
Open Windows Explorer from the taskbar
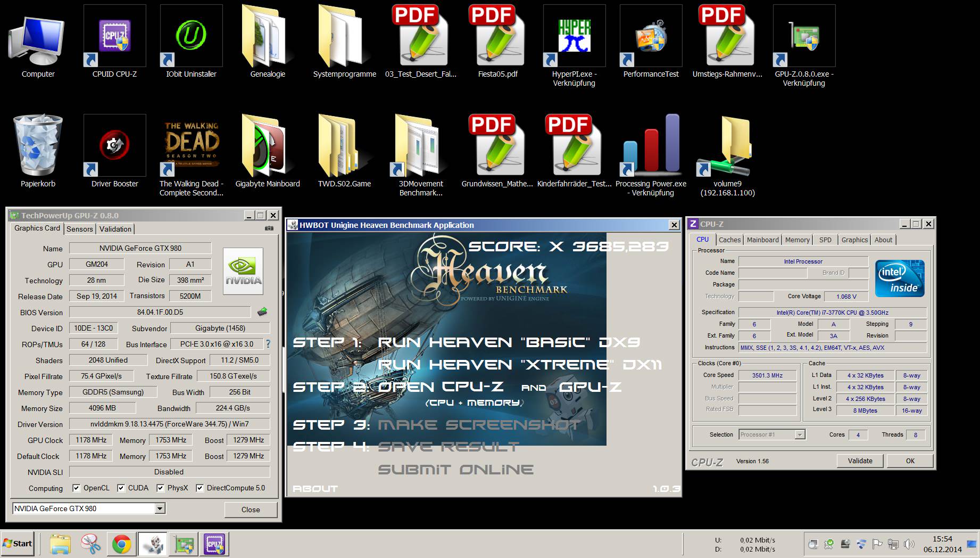point(60,544)
